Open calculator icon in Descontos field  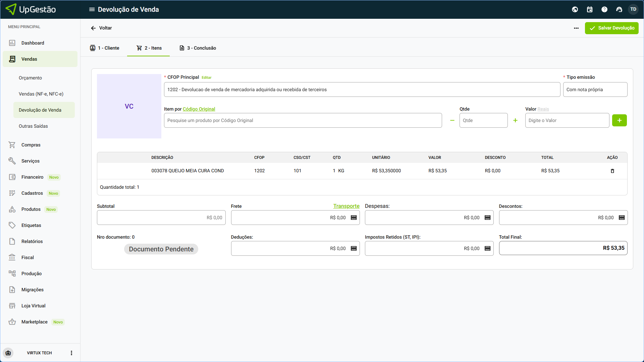[622, 218]
